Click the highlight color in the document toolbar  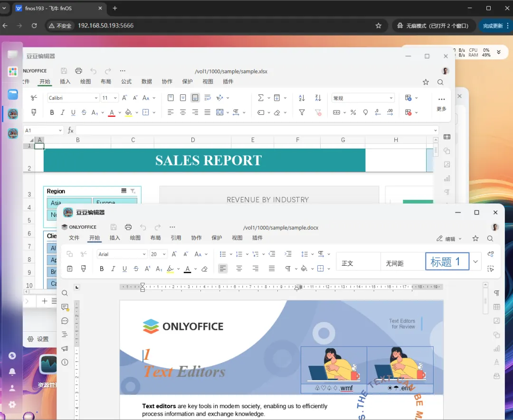170,269
